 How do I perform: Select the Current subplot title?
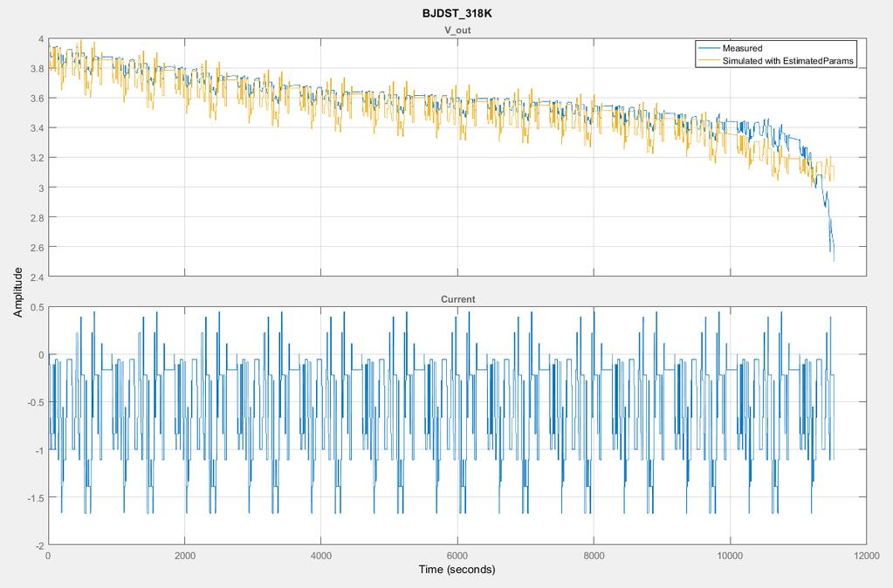pos(458,299)
